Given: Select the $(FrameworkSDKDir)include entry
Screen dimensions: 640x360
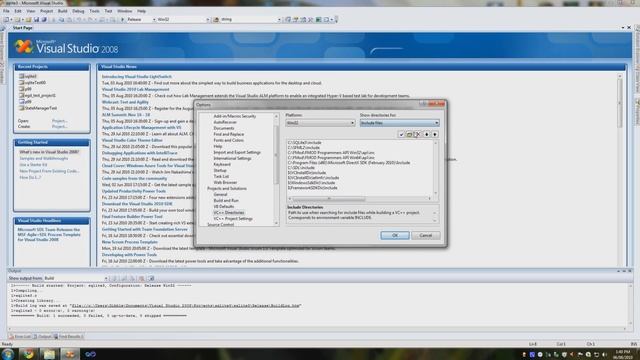Looking at the screenshot, I should [312, 188].
